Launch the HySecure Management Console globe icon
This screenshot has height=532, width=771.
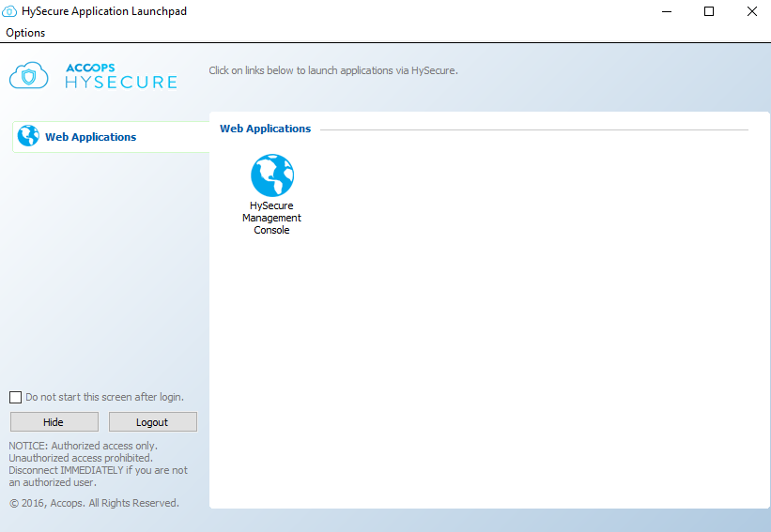click(x=272, y=175)
